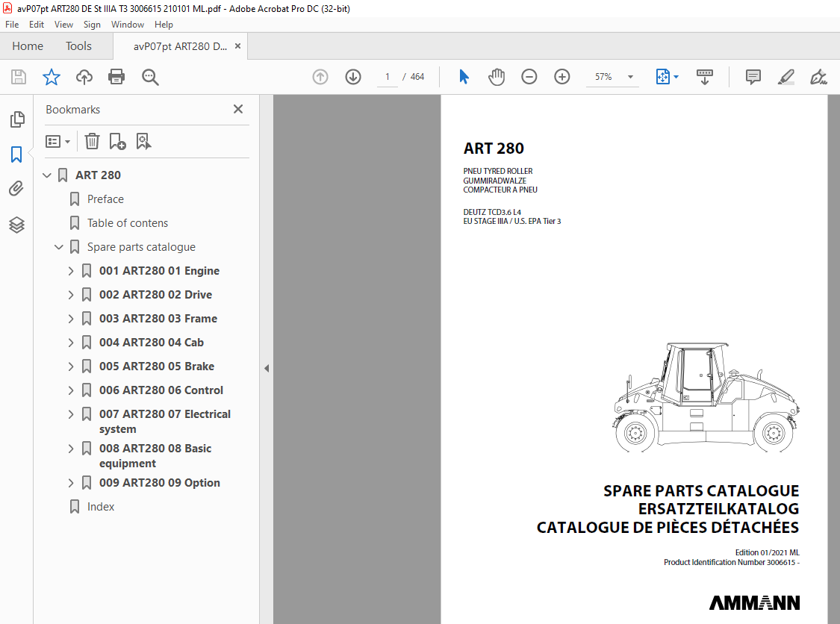The height and width of the screenshot is (624, 840).
Task: Activate the Hand pan tool
Action: (x=497, y=77)
